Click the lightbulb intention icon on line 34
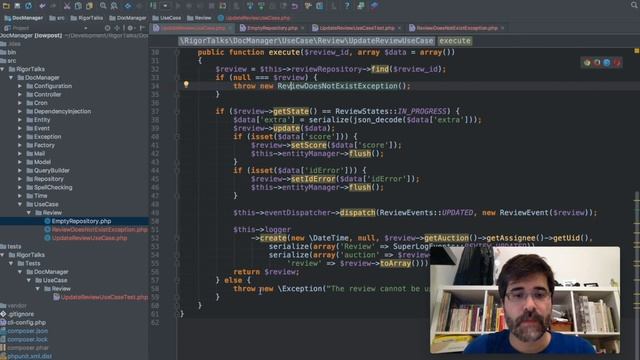 (x=186, y=84)
